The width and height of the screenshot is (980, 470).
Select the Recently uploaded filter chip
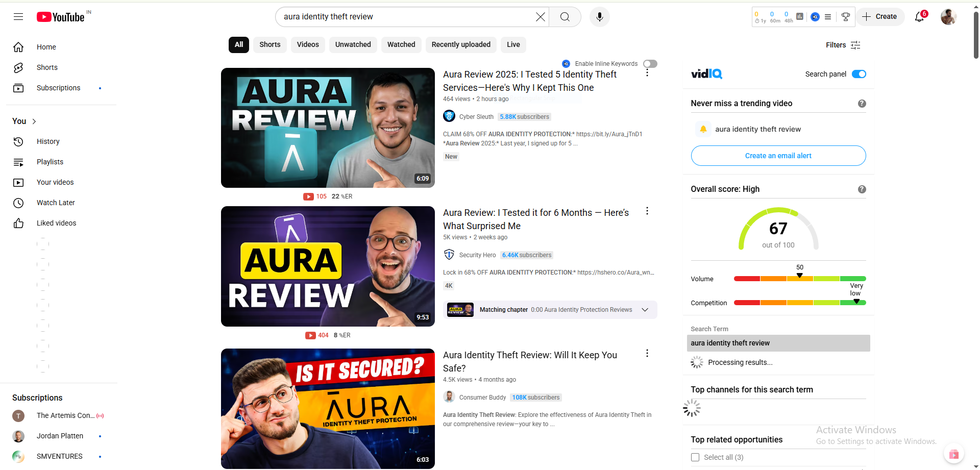461,44
